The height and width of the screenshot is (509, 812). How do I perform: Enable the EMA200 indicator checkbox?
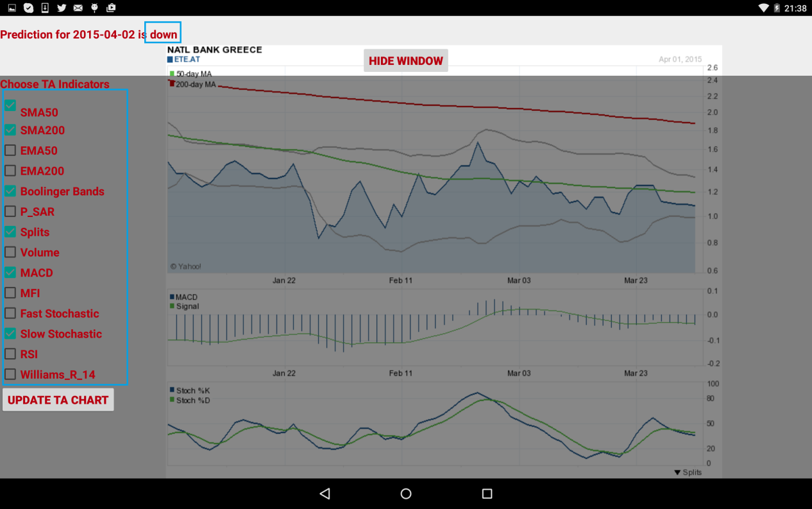tap(10, 171)
